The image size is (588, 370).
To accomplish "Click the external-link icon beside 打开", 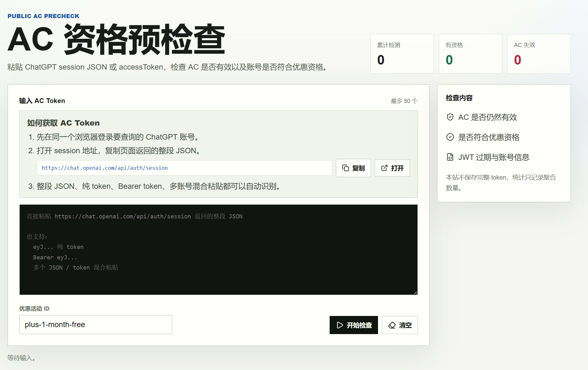I will click(x=384, y=168).
